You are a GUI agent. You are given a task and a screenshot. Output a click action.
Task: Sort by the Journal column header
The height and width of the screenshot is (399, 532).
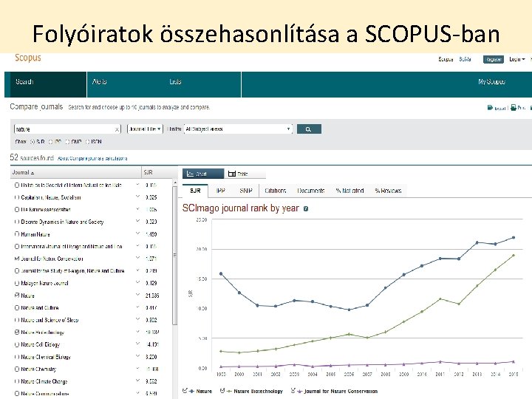[23, 172]
